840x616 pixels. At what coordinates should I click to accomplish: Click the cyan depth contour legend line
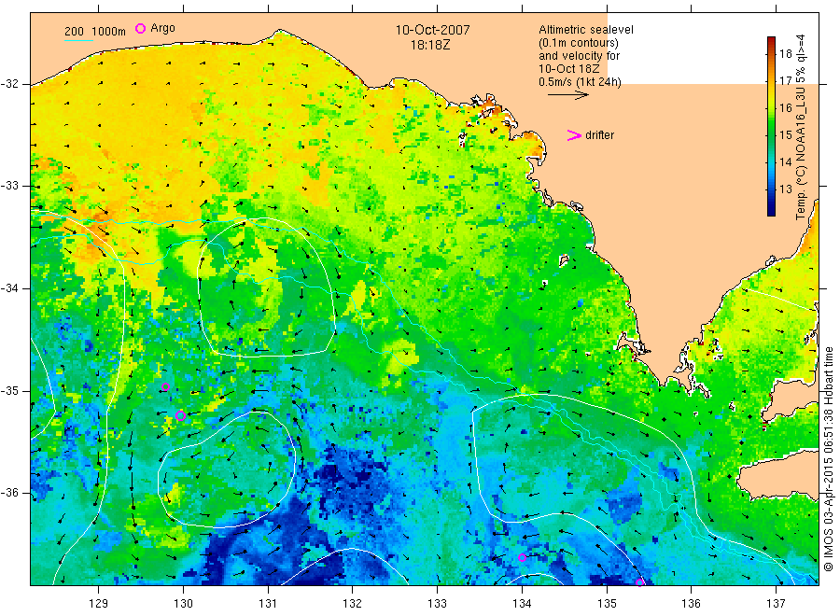78,39
